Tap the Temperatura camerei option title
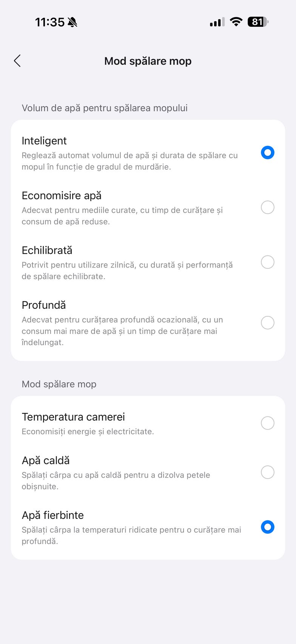The height and width of the screenshot is (644, 296). 73,417
